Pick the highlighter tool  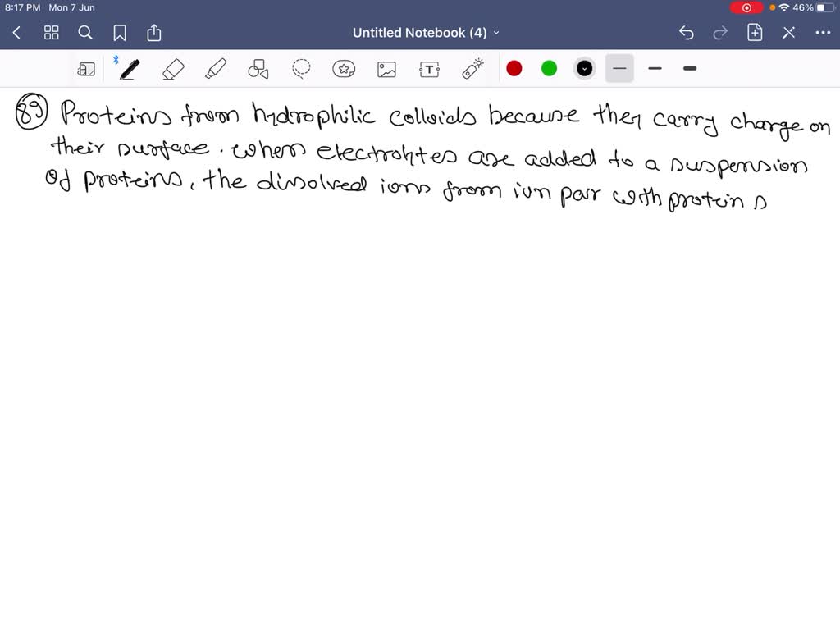pos(216,68)
